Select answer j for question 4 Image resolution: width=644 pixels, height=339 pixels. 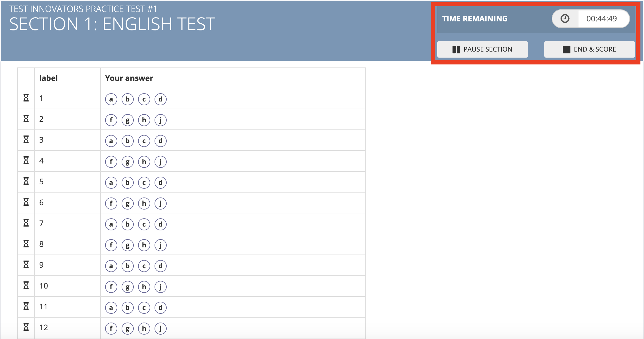(x=161, y=162)
